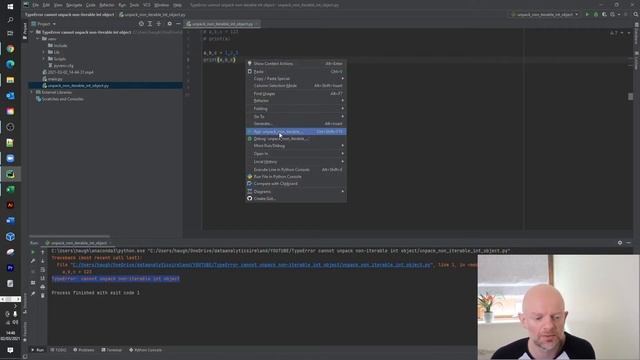Open the Help menu
640x360 pixels.
tap(177, 5)
